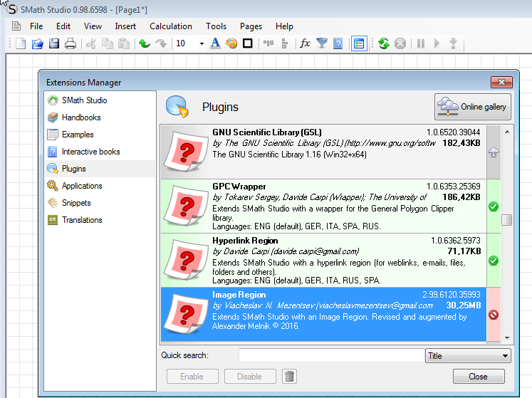Image resolution: width=532 pixels, height=398 pixels.
Task: Toggle Image Region red disabled status icon
Action: coord(493,315)
